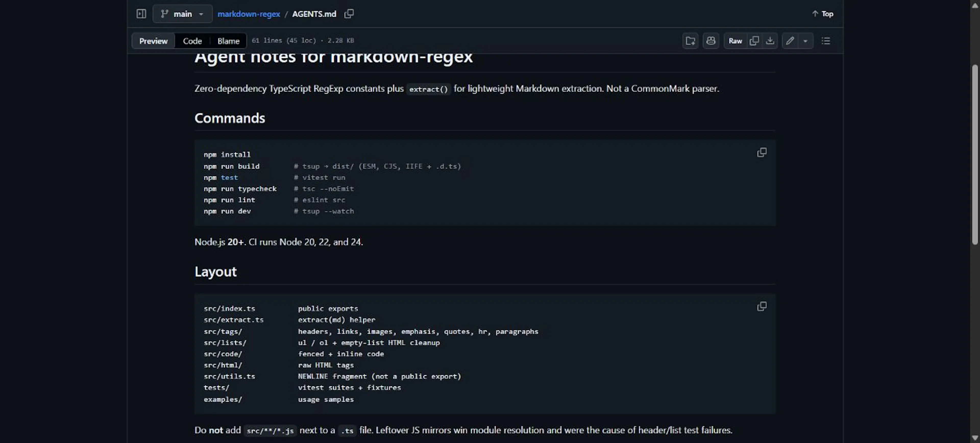Open the outline list icon
Image resolution: width=980 pixels, height=443 pixels.
pyautogui.click(x=826, y=41)
